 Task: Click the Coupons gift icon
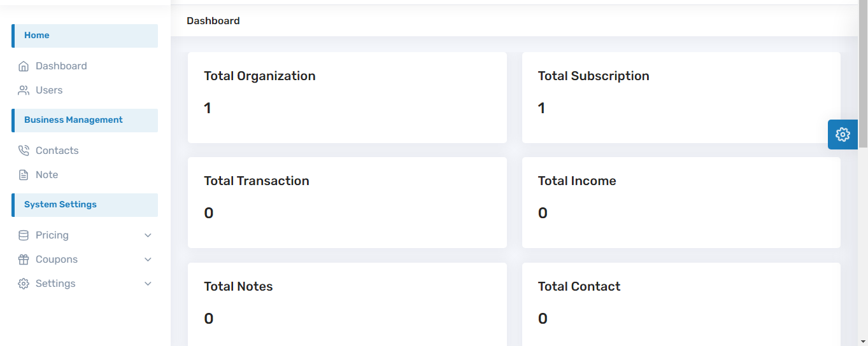coord(24,259)
